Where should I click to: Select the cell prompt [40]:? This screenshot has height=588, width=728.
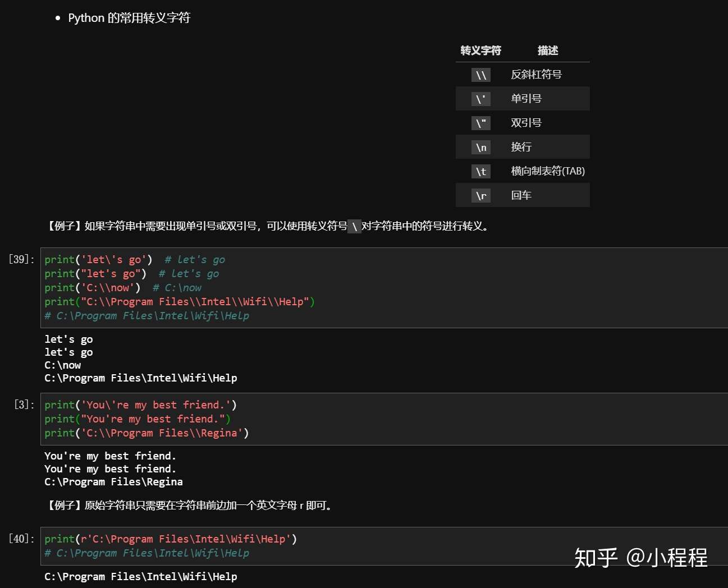pyautogui.click(x=21, y=539)
